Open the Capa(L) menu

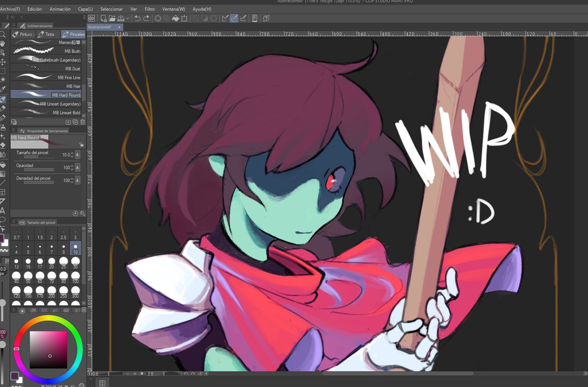85,9
